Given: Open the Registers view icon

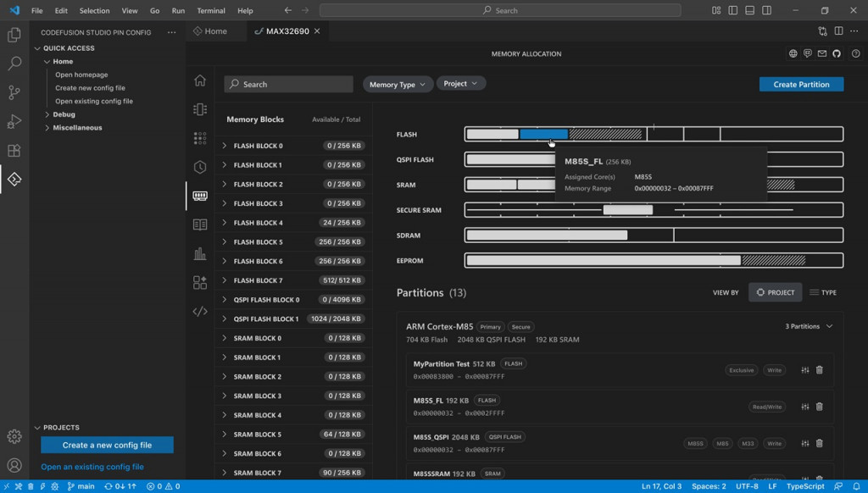Looking at the screenshot, I should tap(200, 223).
